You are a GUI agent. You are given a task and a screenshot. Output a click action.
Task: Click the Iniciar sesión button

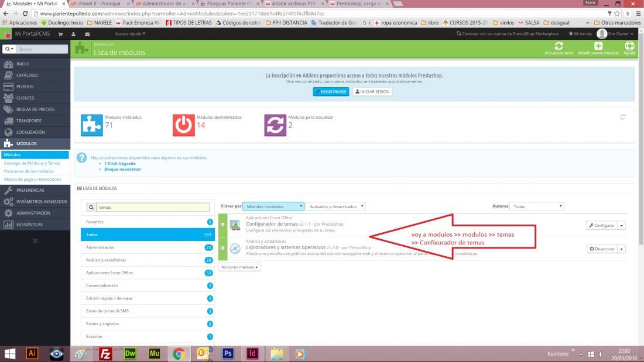(x=372, y=92)
